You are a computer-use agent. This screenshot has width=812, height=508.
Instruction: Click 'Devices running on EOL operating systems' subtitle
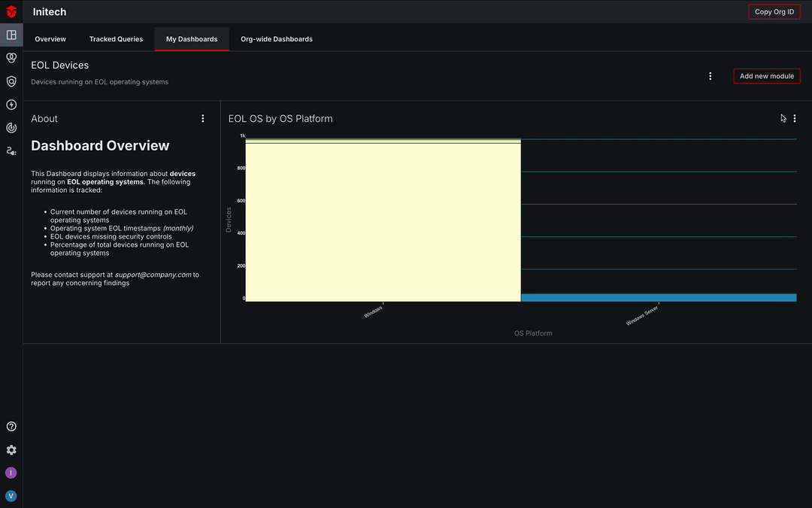(x=99, y=82)
